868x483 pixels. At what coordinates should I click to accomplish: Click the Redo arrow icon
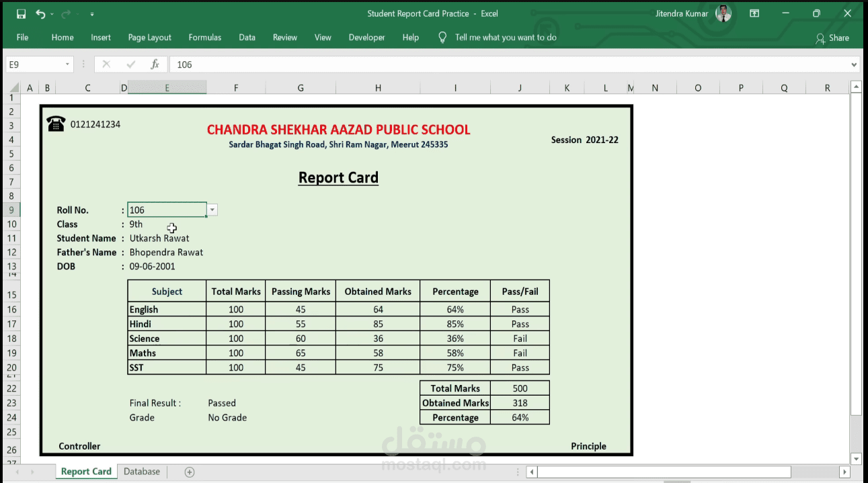(x=66, y=13)
